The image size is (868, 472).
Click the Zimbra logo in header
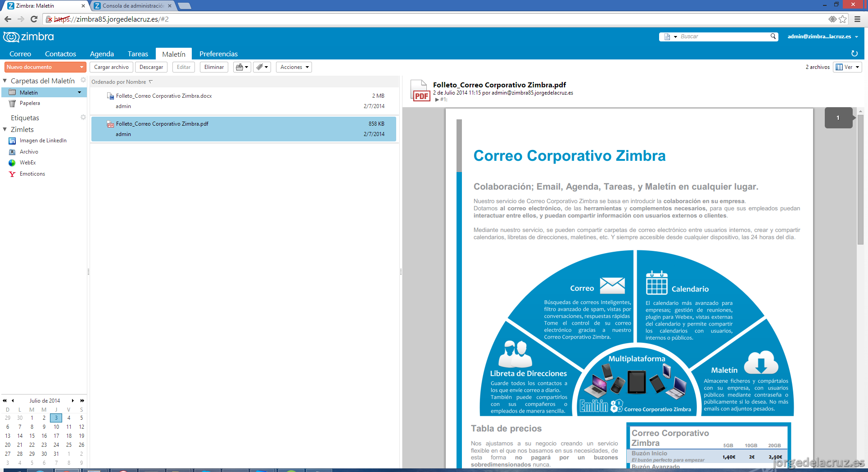click(28, 37)
